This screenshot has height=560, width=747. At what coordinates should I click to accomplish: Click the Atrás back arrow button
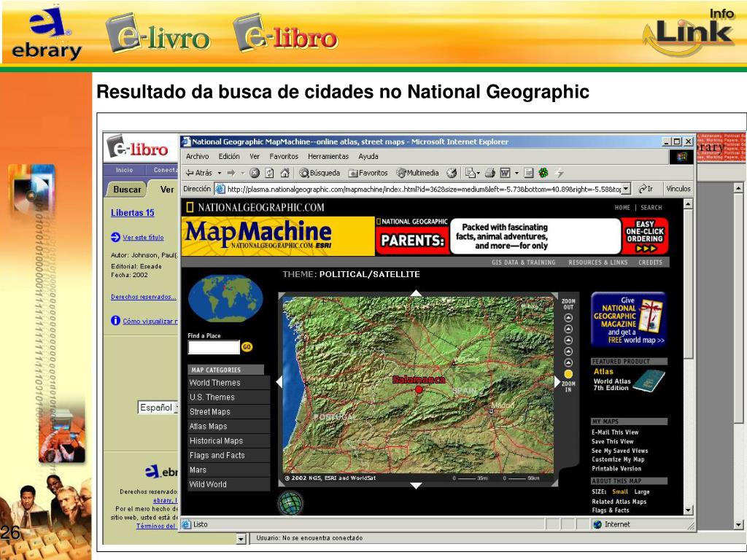[x=198, y=173]
